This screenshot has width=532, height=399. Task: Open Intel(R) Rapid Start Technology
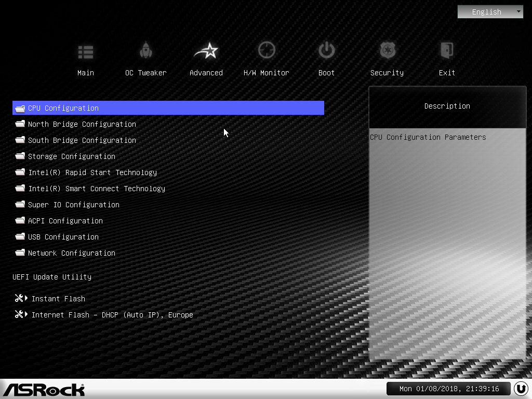coord(92,172)
